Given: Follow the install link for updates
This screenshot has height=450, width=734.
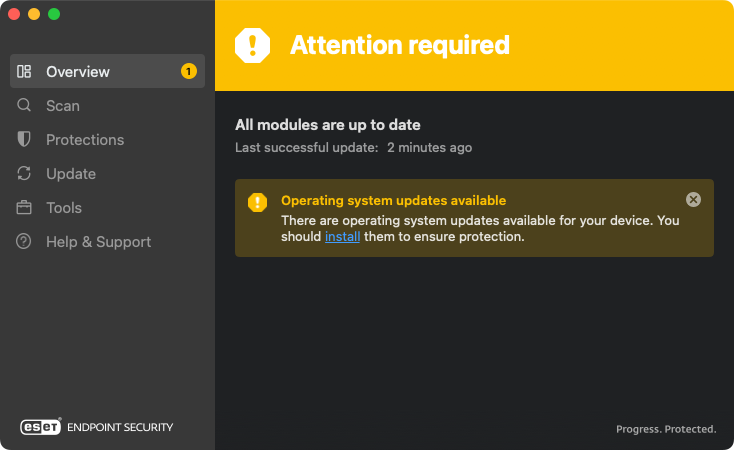Looking at the screenshot, I should click(x=342, y=237).
